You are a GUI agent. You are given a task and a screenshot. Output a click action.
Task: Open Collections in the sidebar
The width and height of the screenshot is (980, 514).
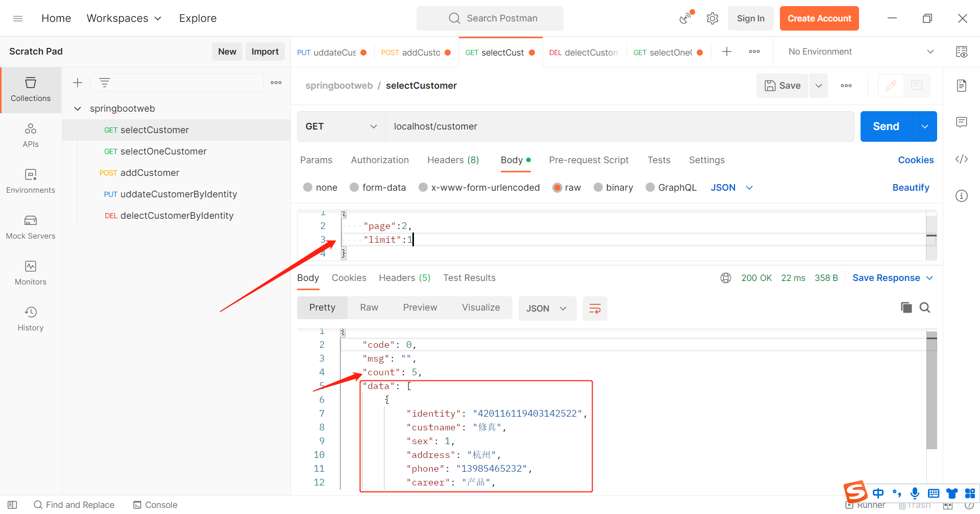coord(31,90)
